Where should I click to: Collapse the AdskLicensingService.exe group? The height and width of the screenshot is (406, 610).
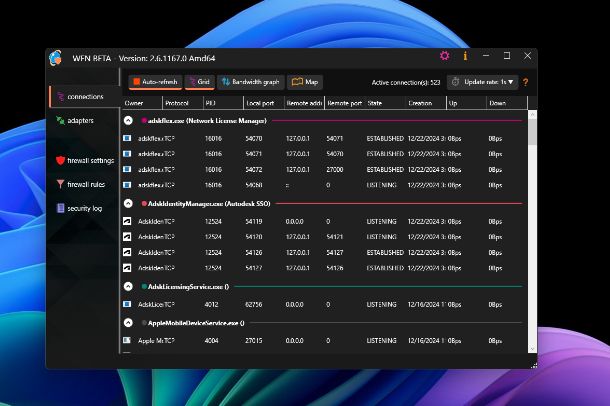[x=128, y=287]
